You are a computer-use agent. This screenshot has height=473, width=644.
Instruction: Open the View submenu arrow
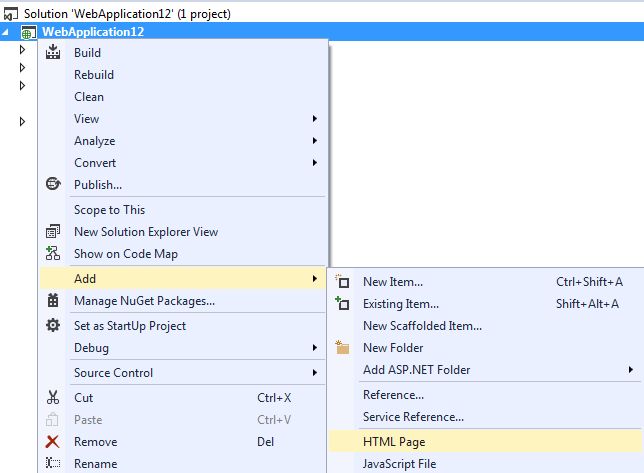[x=315, y=119]
